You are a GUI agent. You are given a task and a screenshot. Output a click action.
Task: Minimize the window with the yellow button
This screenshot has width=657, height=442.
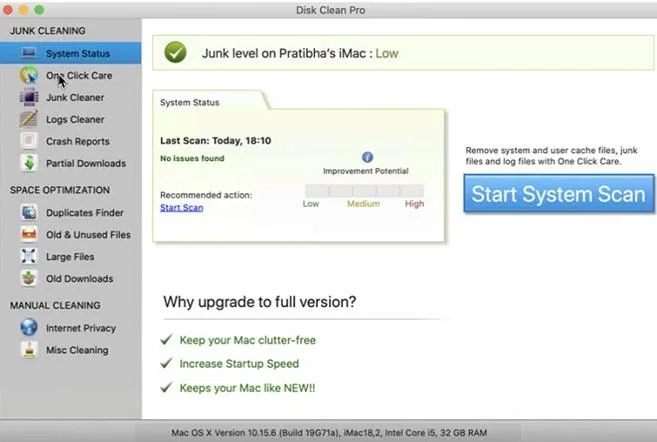[x=23, y=10]
